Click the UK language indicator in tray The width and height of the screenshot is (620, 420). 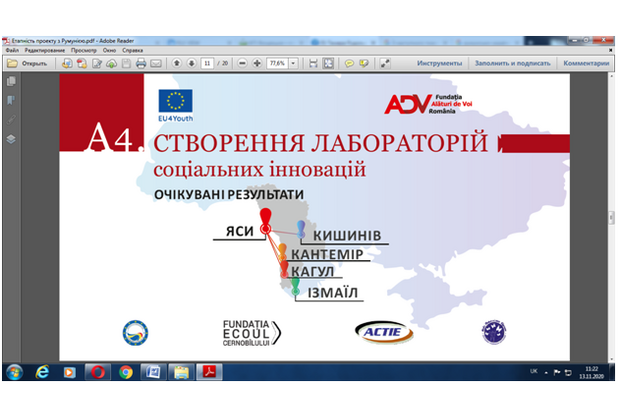tap(534, 371)
